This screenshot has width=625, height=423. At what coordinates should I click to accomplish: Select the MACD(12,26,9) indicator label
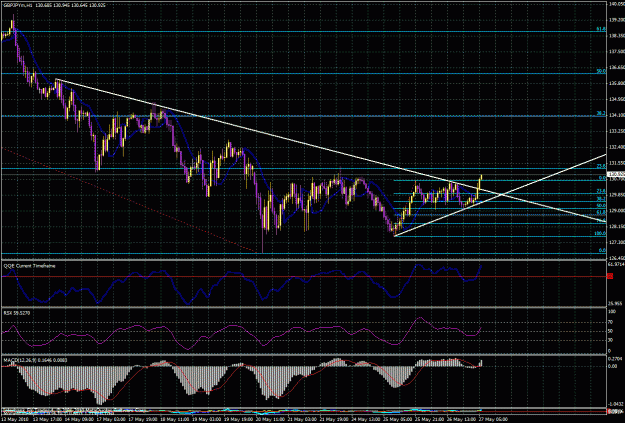point(35,360)
